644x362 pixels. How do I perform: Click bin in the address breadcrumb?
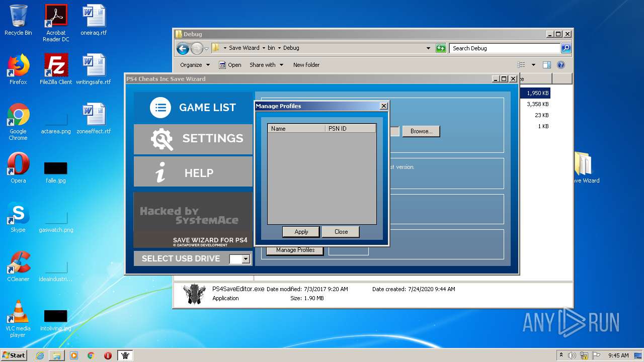coord(271,48)
